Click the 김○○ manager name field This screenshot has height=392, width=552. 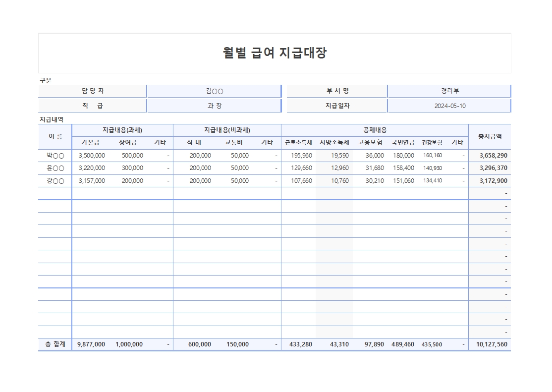[215, 91]
